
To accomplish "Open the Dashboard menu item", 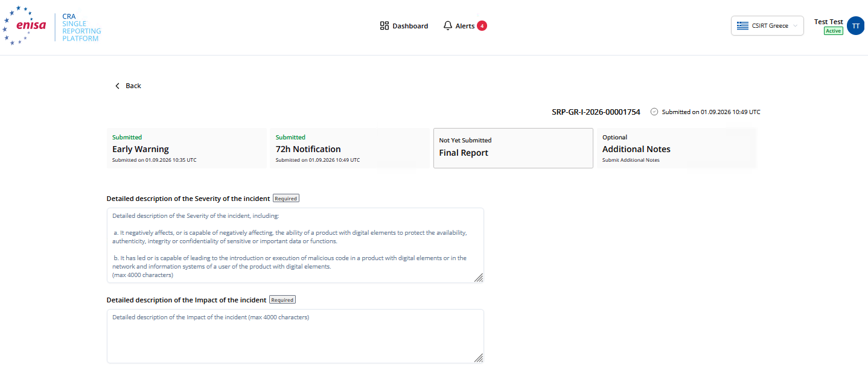I will pos(404,26).
